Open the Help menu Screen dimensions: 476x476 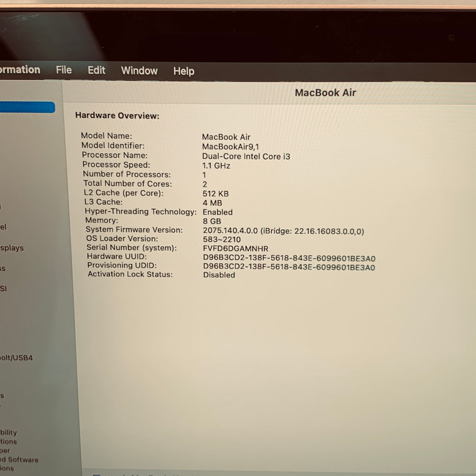pos(184,71)
